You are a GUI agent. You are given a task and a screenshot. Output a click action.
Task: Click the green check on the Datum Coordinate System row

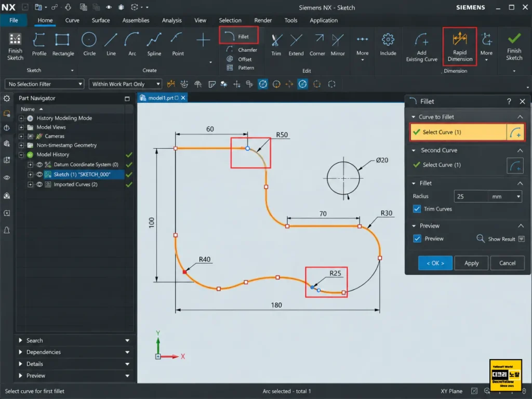pyautogui.click(x=129, y=165)
